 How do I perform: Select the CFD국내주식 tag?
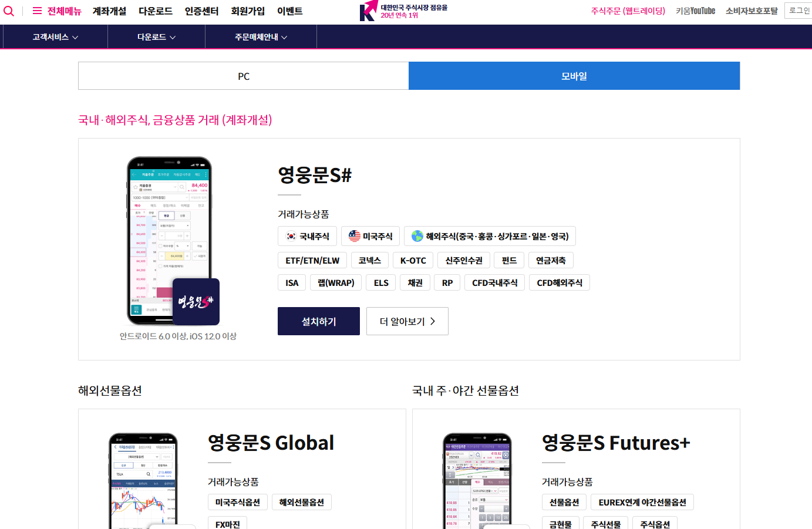[x=495, y=282]
